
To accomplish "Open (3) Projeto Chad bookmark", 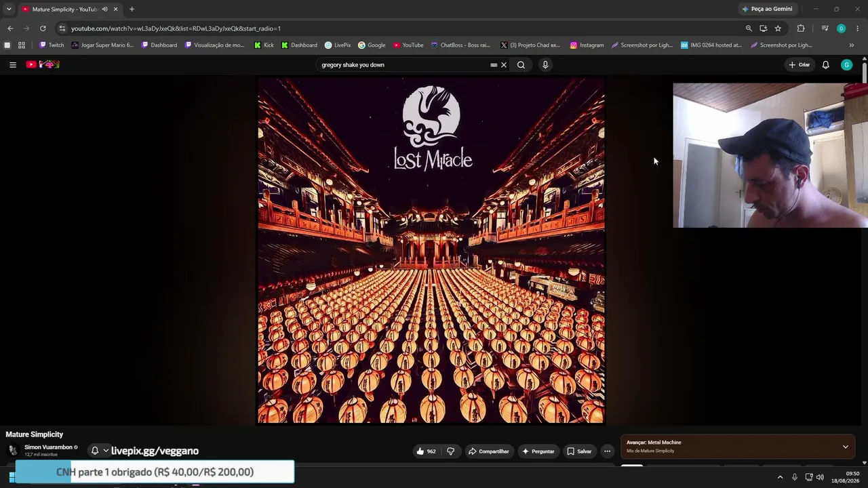I will [x=530, y=45].
